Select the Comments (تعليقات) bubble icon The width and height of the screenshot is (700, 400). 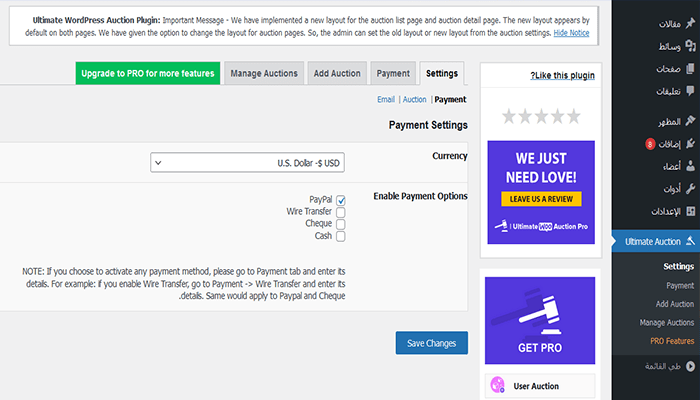[690, 93]
